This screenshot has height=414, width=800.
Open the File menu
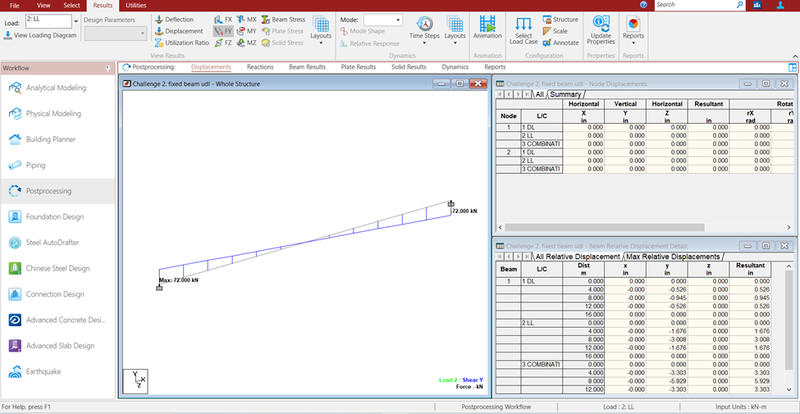(x=14, y=5)
